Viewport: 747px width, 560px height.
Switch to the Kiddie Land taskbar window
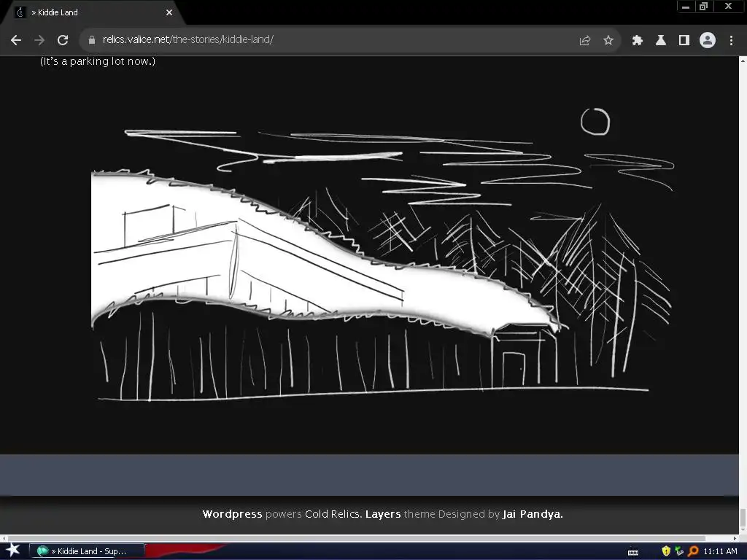(87, 551)
